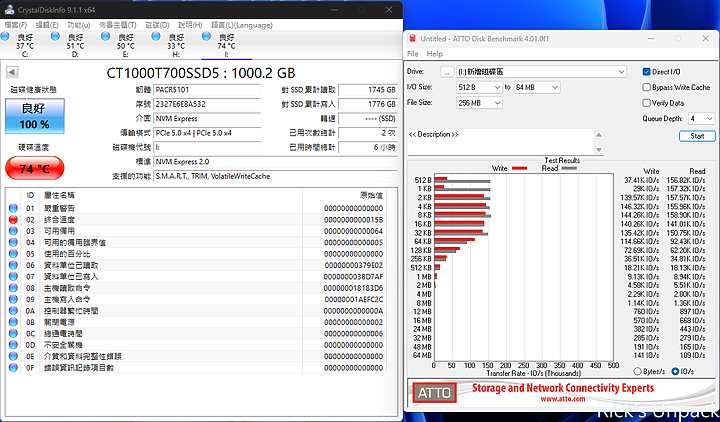Enable the Verify Data checkbox
This screenshot has width=720, height=422.
(x=647, y=103)
